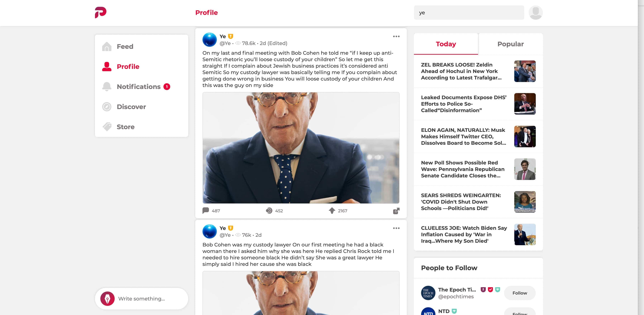Click the purple badge next to The Epoch Times
The height and width of the screenshot is (315, 644).
click(483, 290)
